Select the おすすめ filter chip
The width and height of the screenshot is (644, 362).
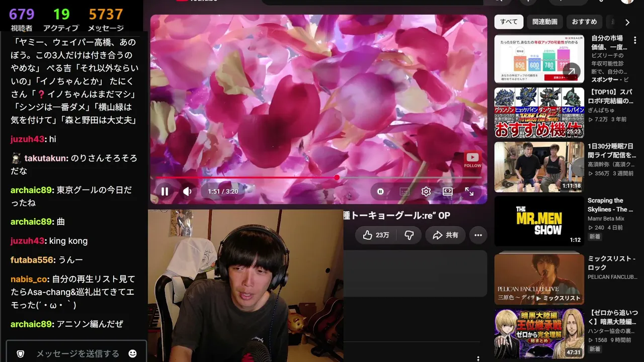(584, 22)
